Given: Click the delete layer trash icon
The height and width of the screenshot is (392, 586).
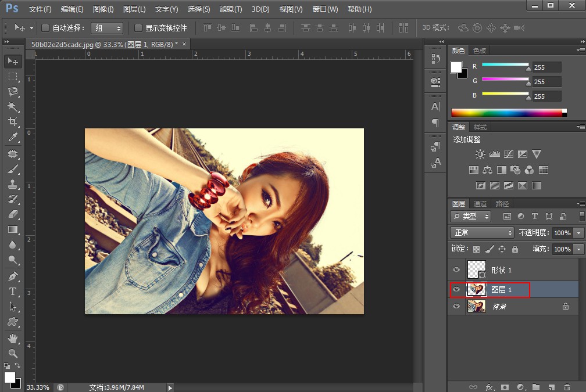Looking at the screenshot, I should (x=567, y=387).
